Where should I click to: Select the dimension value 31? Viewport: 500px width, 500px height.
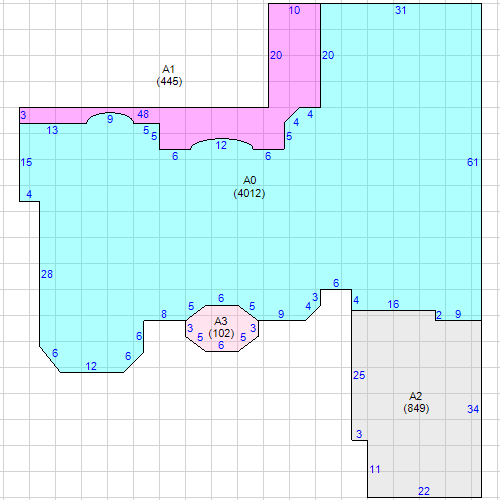401,10
